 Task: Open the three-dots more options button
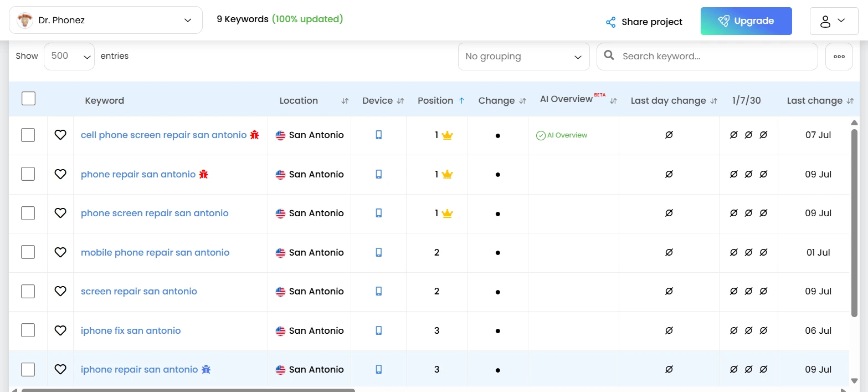click(x=839, y=57)
